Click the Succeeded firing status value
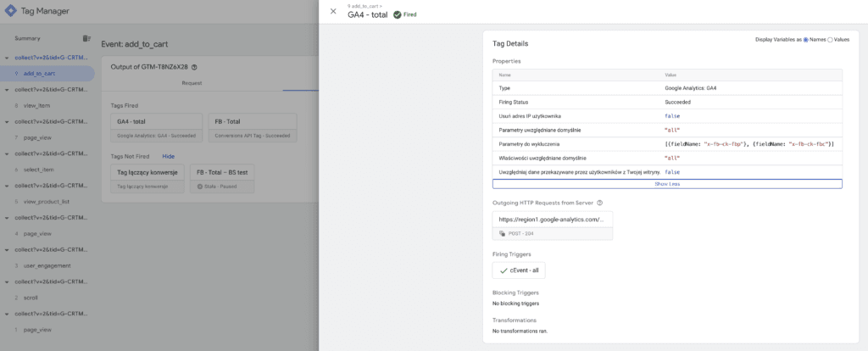Image resolution: width=868 pixels, height=351 pixels. point(677,102)
